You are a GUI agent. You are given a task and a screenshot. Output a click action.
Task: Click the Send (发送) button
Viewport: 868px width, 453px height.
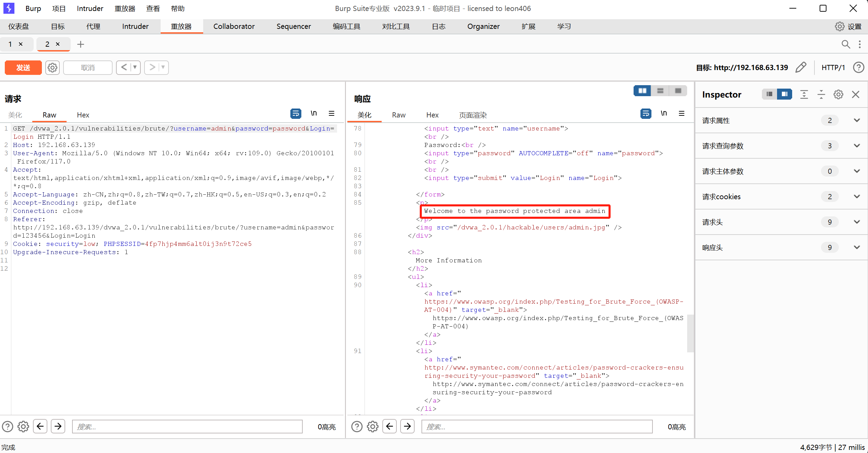tap(23, 68)
